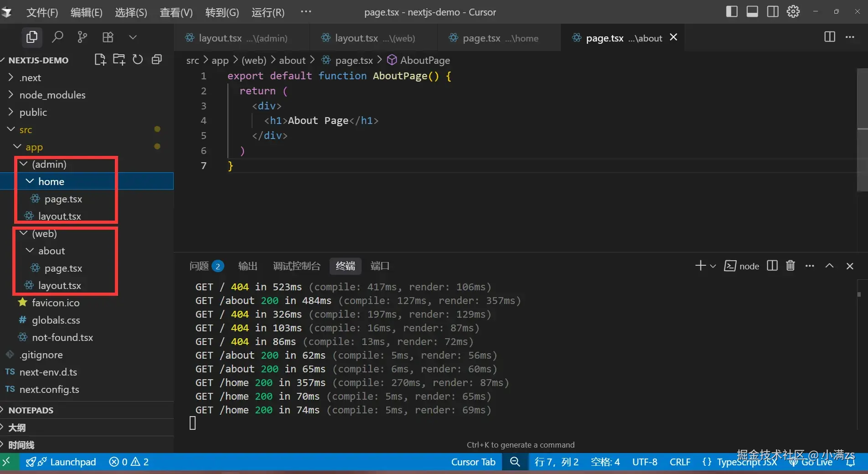This screenshot has width=868, height=474.
Task: Toggle the primary sidebar layout button
Action: click(x=732, y=12)
